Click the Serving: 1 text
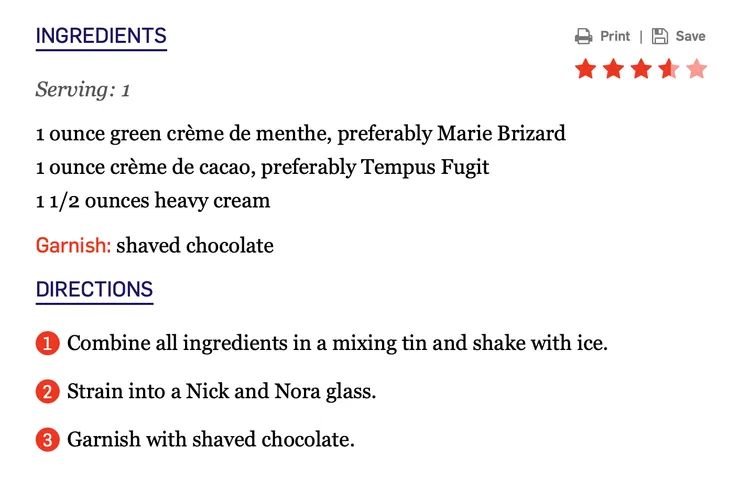Screen dimensions: 740x483 point(83,90)
